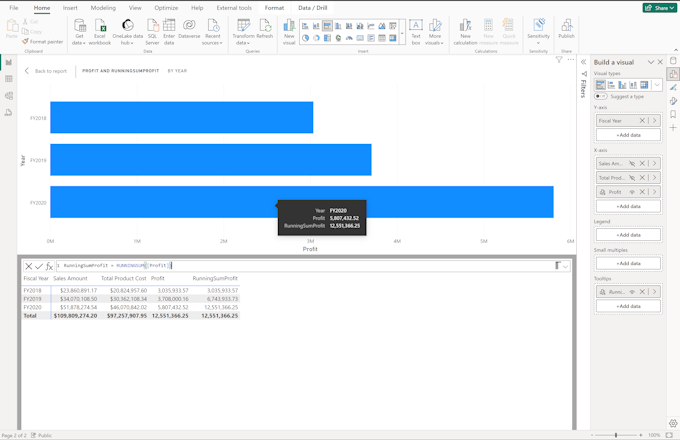680x440 pixels.
Task: Go Back to report
Action: tap(46, 71)
